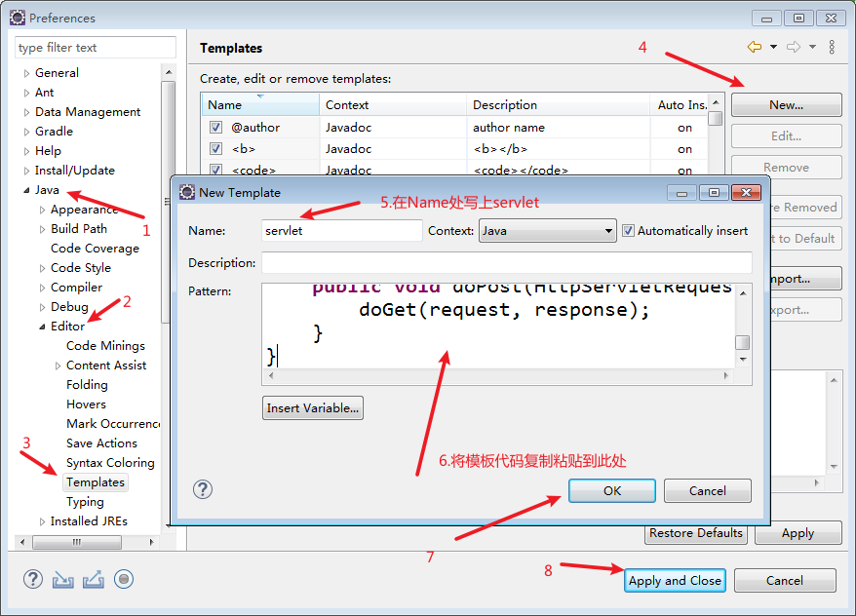This screenshot has height=616, width=856.
Task: Select Save Actions tree item
Action: point(101,443)
